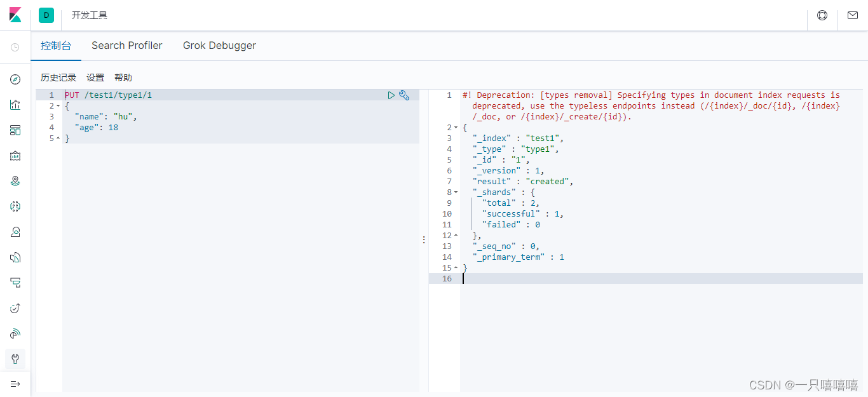Open the mail newsfeed icon
This screenshot has height=397, width=868.
853,15
